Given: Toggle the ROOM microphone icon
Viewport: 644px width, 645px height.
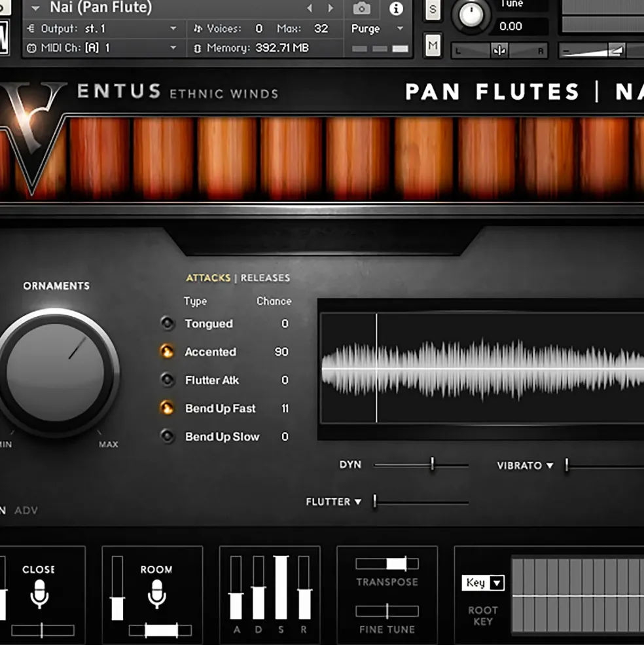Looking at the screenshot, I should click(x=156, y=594).
